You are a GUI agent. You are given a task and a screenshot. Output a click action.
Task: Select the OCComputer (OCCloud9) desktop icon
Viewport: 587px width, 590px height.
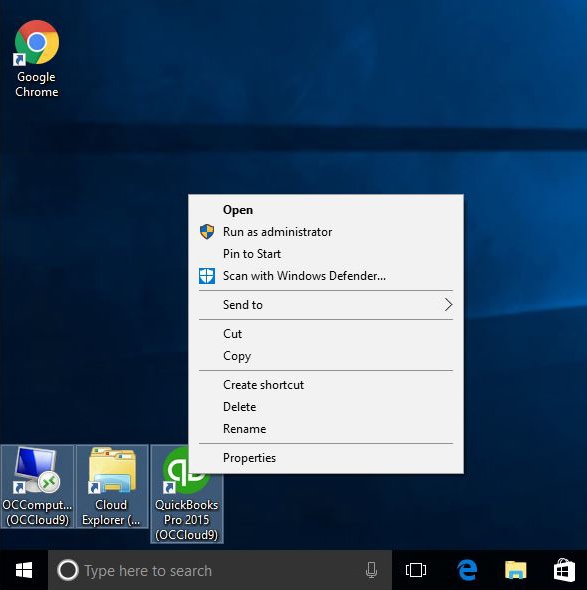tap(37, 487)
